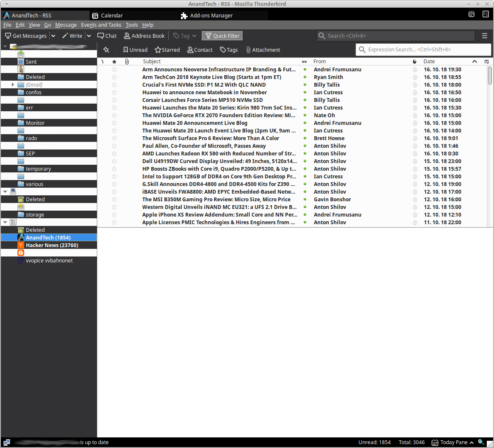Image resolution: width=494 pixels, height=448 pixels.
Task: Open the Tasks tab icon in top right
Action: (486, 14)
